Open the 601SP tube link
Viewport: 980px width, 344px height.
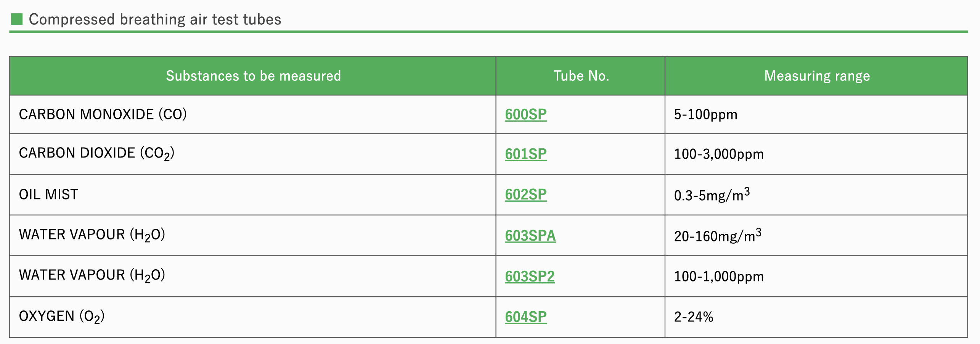pyautogui.click(x=525, y=154)
